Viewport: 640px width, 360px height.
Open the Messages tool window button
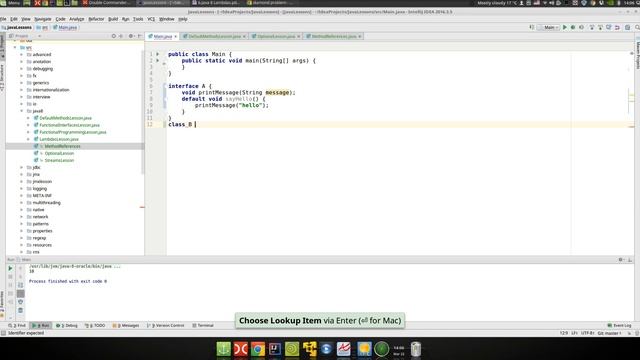point(126,325)
